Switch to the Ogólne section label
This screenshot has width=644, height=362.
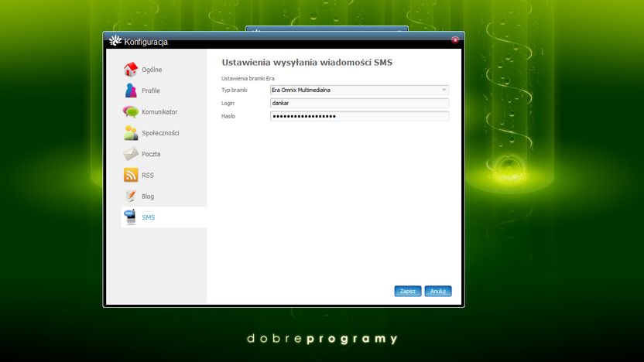(x=152, y=70)
